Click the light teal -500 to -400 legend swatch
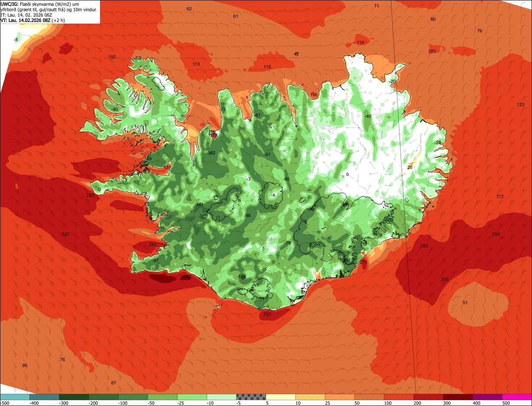532x406 pixels. (15, 397)
